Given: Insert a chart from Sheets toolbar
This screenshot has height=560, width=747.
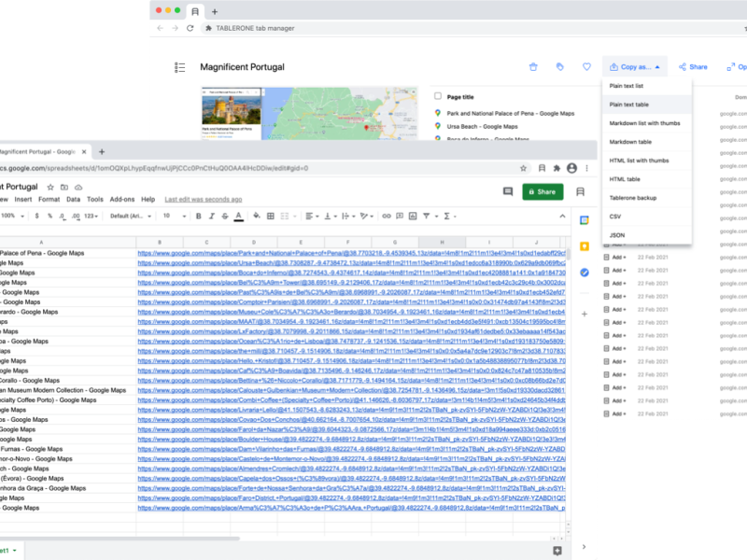Looking at the screenshot, I should click(x=413, y=217).
